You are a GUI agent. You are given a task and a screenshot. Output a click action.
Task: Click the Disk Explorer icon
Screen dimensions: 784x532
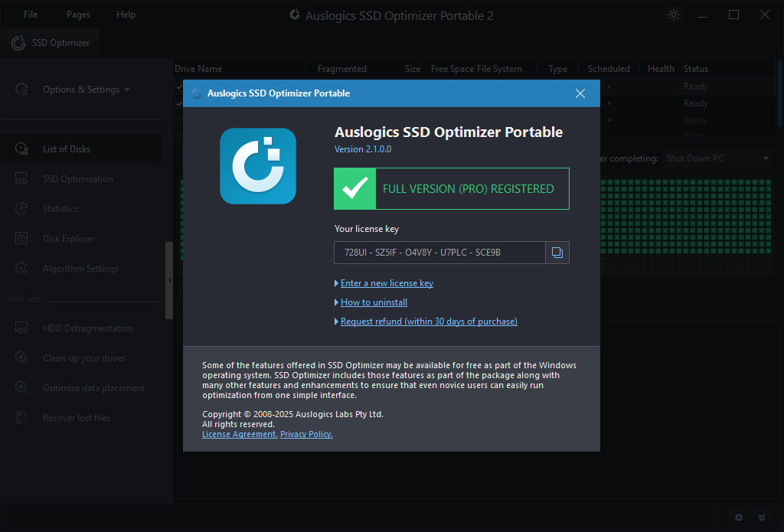[21, 238]
